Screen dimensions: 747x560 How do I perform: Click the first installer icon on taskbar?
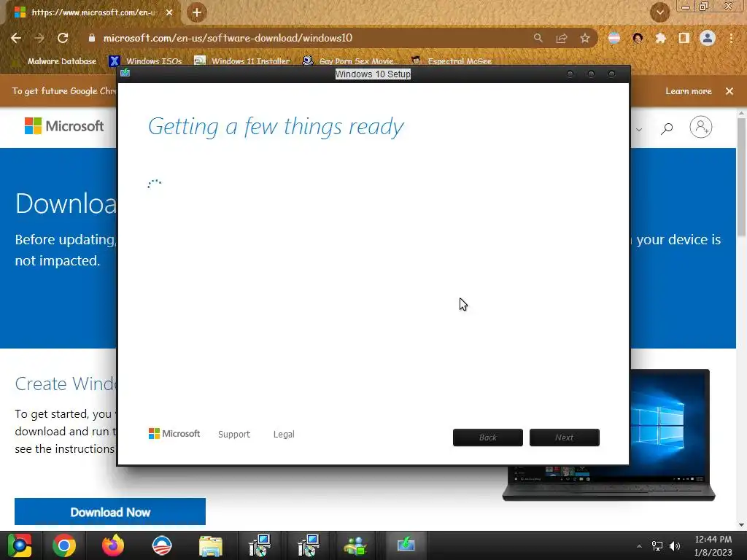(x=260, y=545)
